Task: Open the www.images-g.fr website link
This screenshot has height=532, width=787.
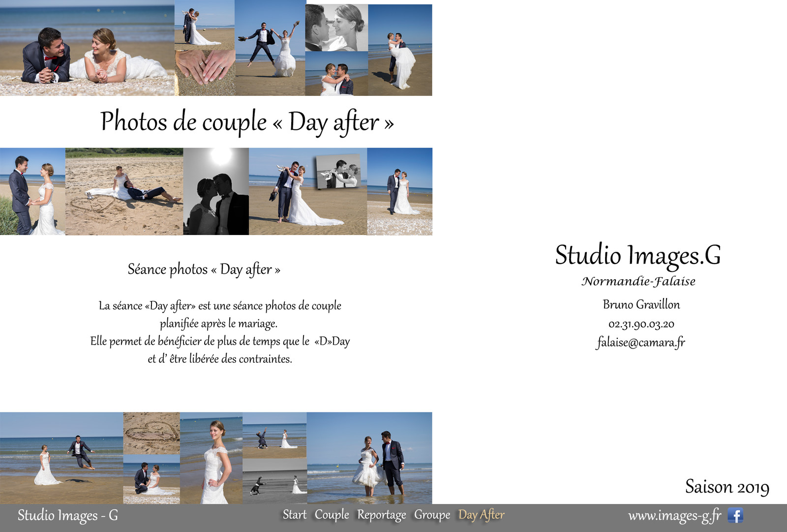Action: click(674, 515)
